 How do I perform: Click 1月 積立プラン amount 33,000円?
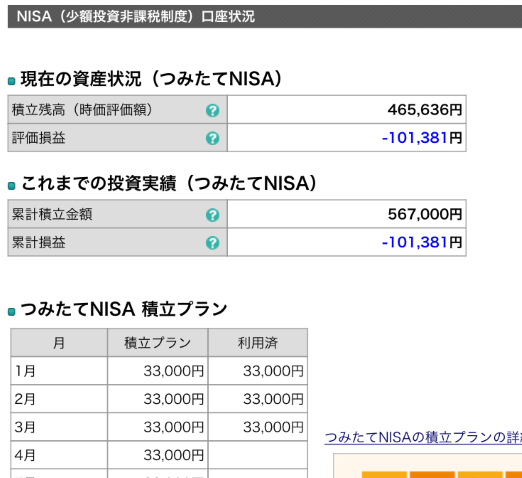coord(174,371)
